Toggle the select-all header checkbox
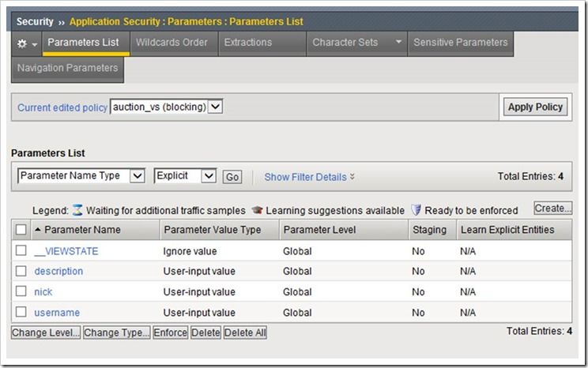This screenshot has width=588, height=368. (21, 230)
